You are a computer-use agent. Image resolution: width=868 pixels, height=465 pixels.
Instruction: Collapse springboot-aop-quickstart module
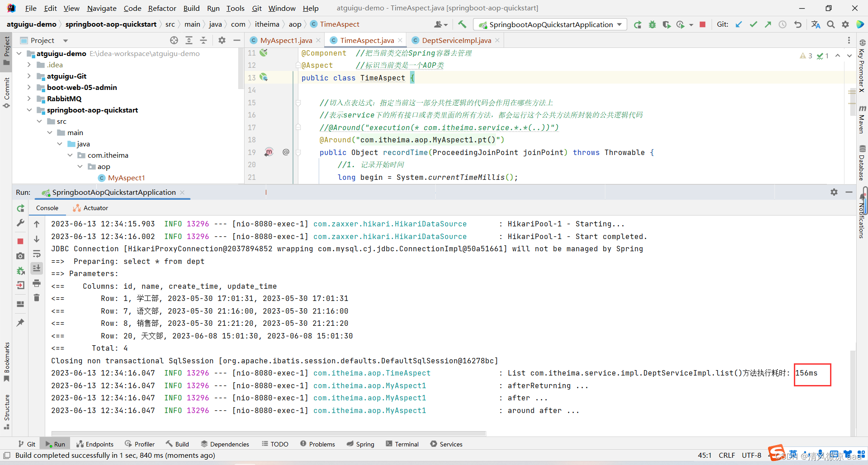29,110
